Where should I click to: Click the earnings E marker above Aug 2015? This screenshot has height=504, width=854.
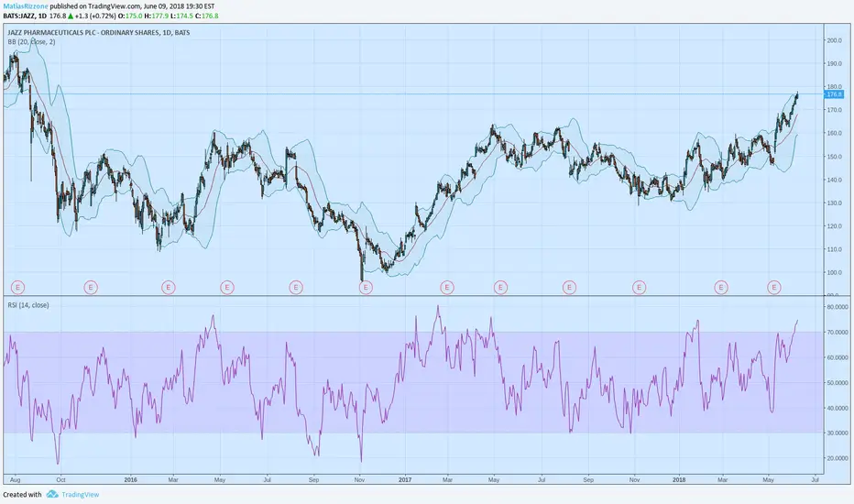(18, 287)
